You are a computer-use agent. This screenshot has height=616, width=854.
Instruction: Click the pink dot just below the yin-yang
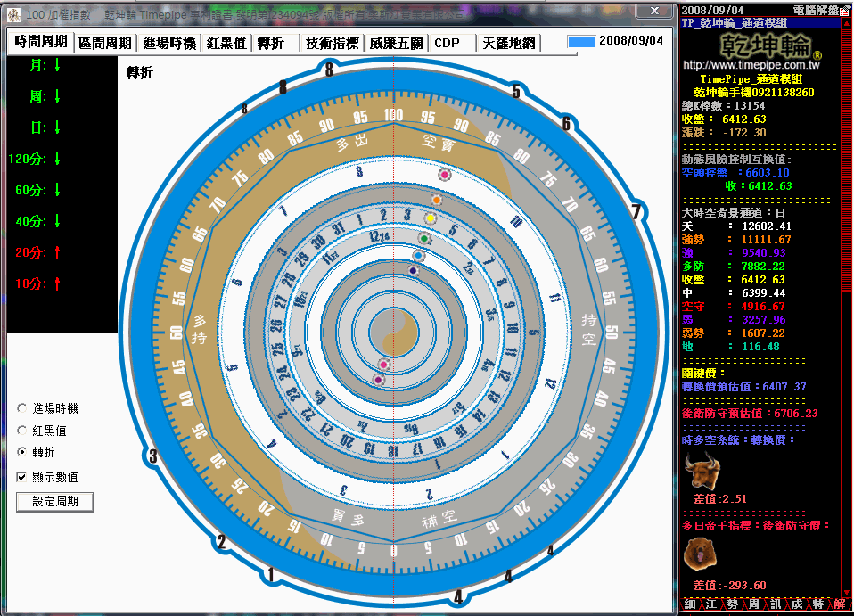[384, 365]
